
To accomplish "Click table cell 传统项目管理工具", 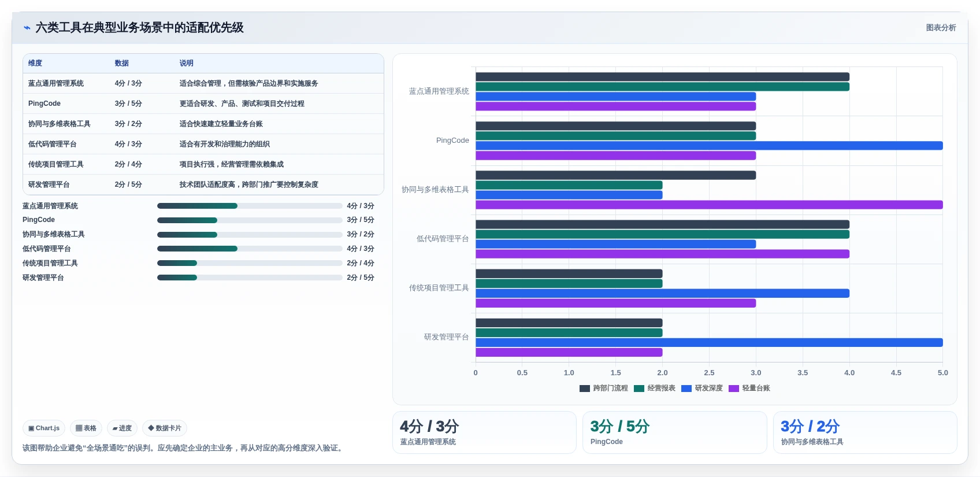I will (x=56, y=164).
